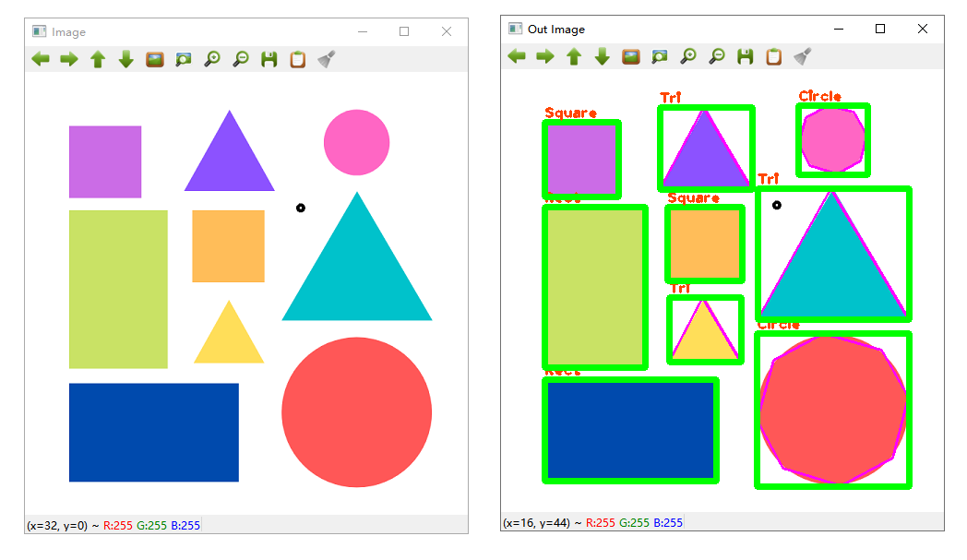
Task: Zoom out using magnifier minus in Image window
Action: 241,59
